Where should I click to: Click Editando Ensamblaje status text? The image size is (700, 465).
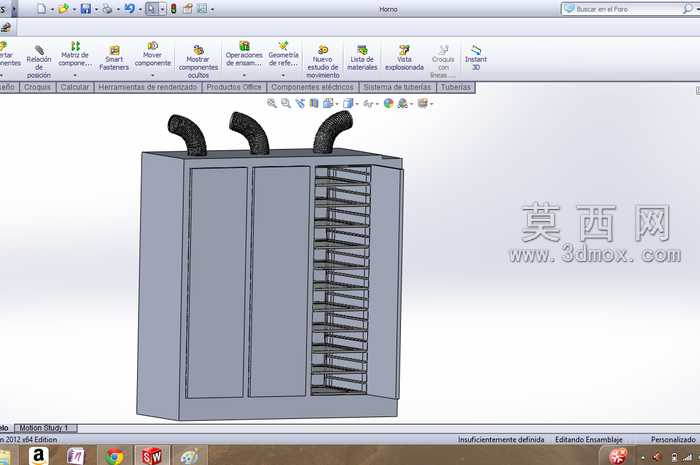588,440
